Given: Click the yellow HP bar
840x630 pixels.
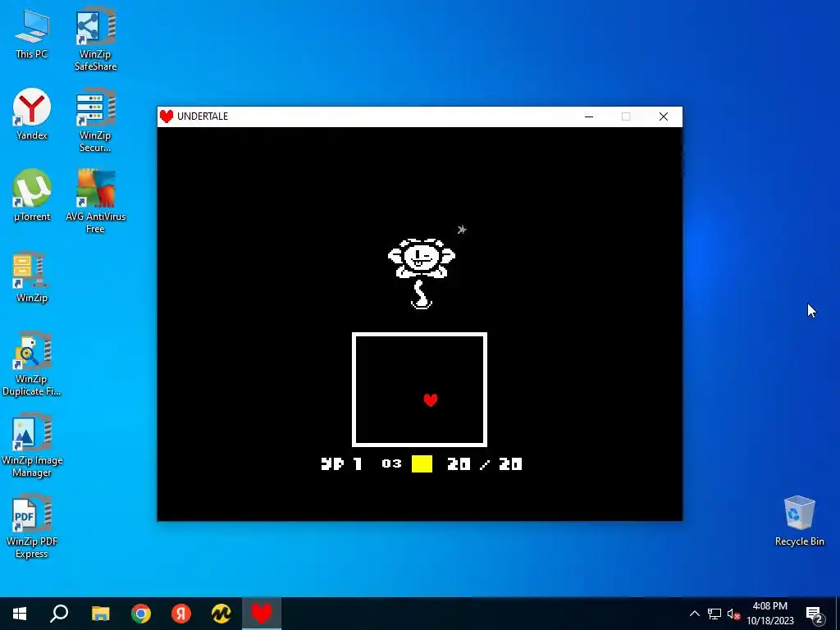Looking at the screenshot, I should click(x=422, y=464).
